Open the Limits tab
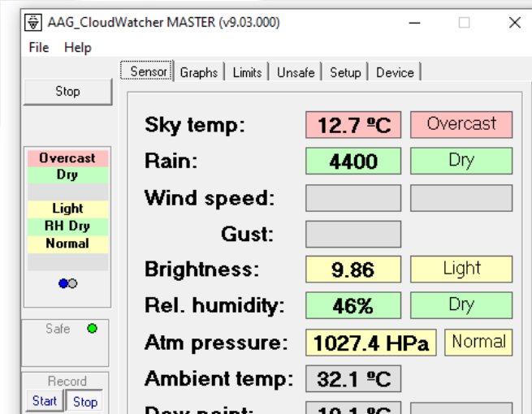Screen dimensions: 532x414 247,72
